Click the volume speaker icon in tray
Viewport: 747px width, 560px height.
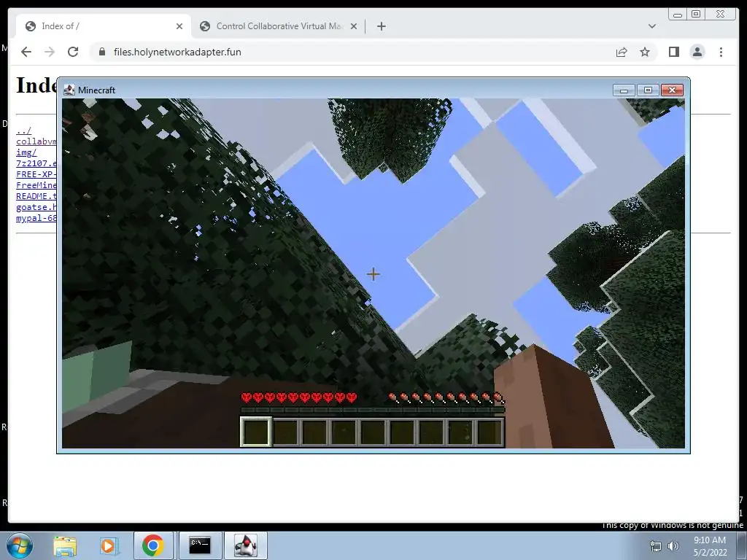673,546
